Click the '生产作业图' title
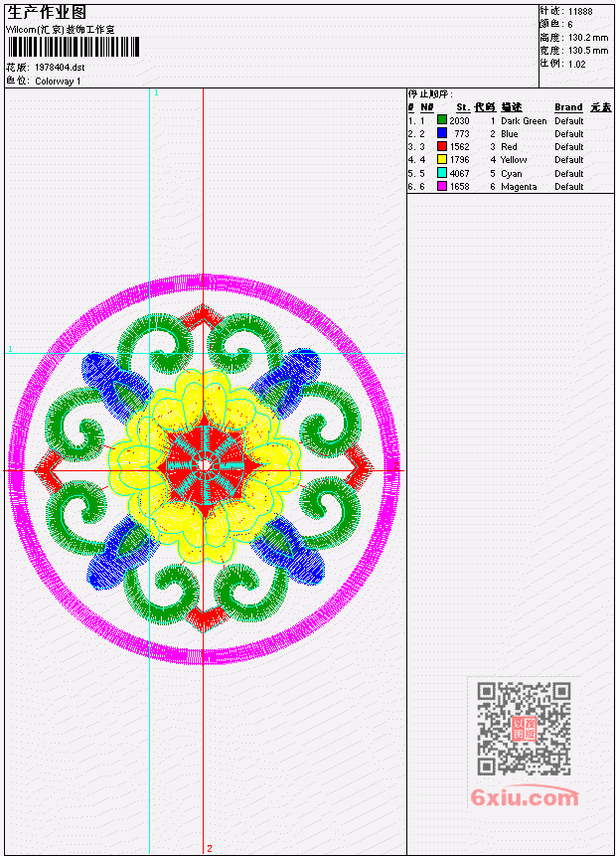Viewport: 616px width, 856px height. pyautogui.click(x=47, y=13)
